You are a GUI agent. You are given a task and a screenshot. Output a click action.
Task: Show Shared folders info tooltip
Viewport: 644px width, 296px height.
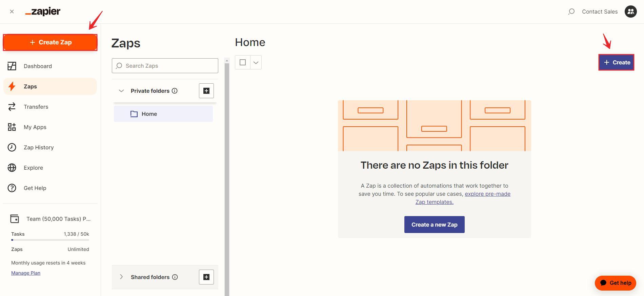(x=175, y=277)
